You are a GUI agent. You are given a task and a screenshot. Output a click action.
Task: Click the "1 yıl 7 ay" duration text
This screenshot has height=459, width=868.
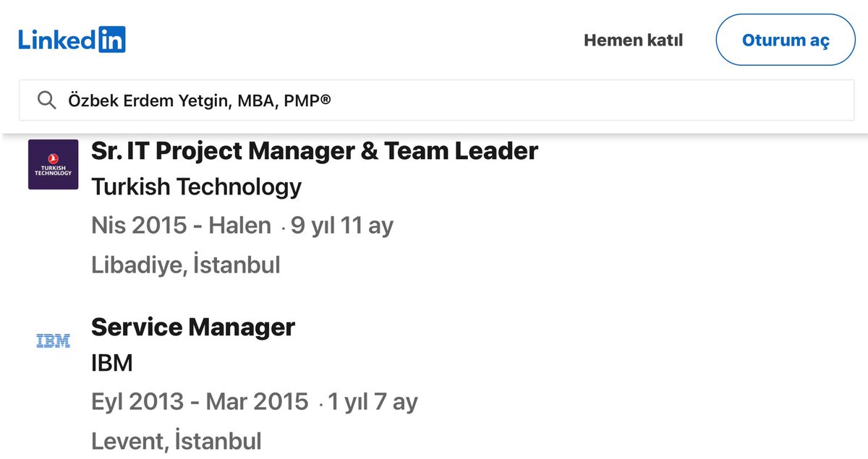click(373, 402)
